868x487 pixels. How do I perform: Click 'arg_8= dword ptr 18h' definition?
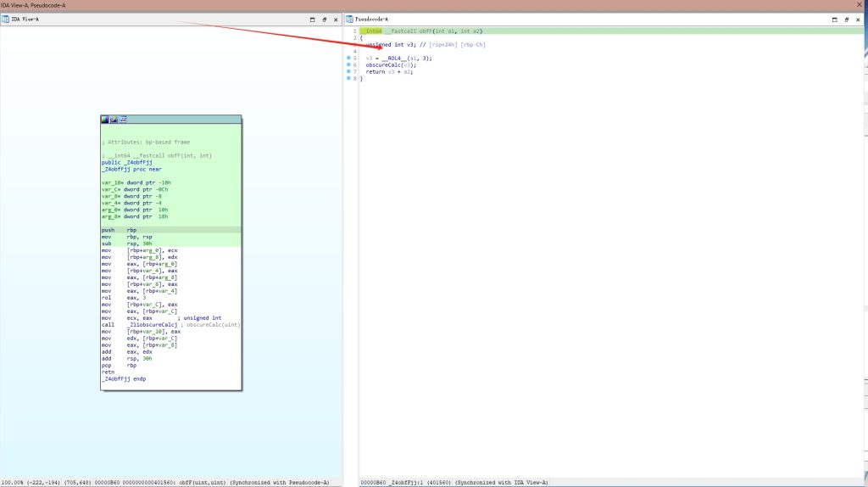point(135,216)
